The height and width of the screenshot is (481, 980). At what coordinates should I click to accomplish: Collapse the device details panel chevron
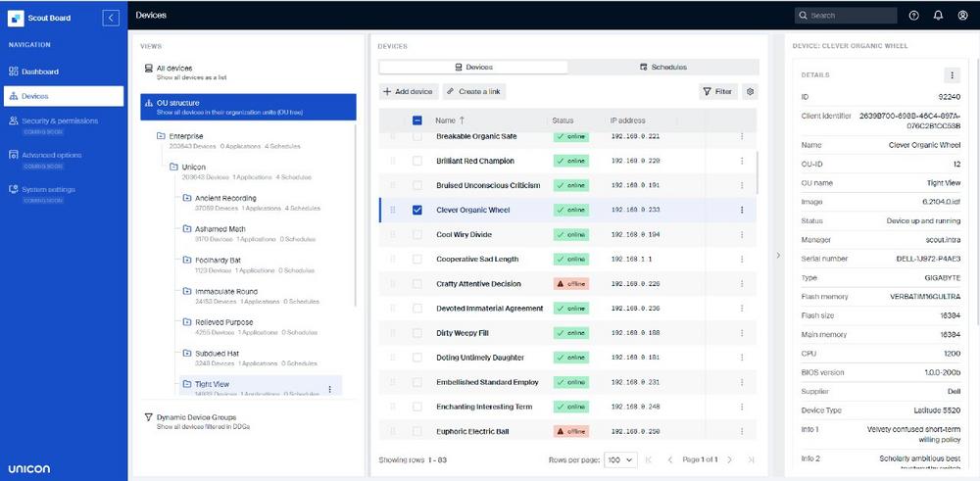pos(778,256)
